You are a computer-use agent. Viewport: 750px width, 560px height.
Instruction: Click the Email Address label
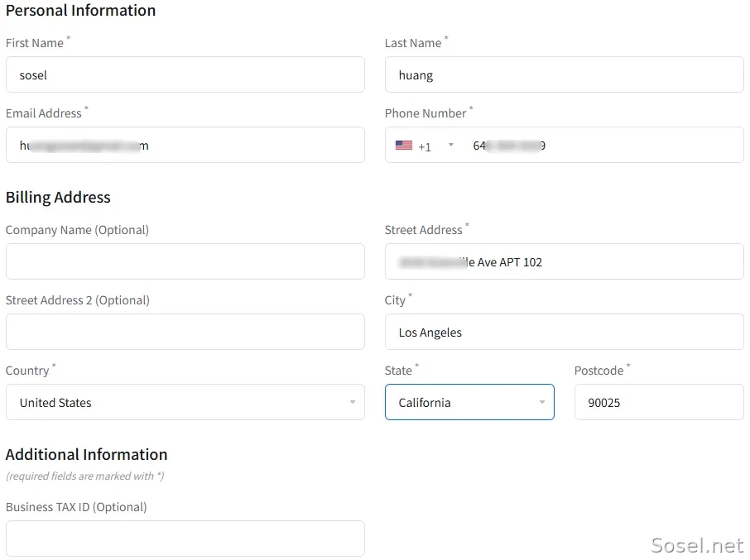click(x=47, y=112)
